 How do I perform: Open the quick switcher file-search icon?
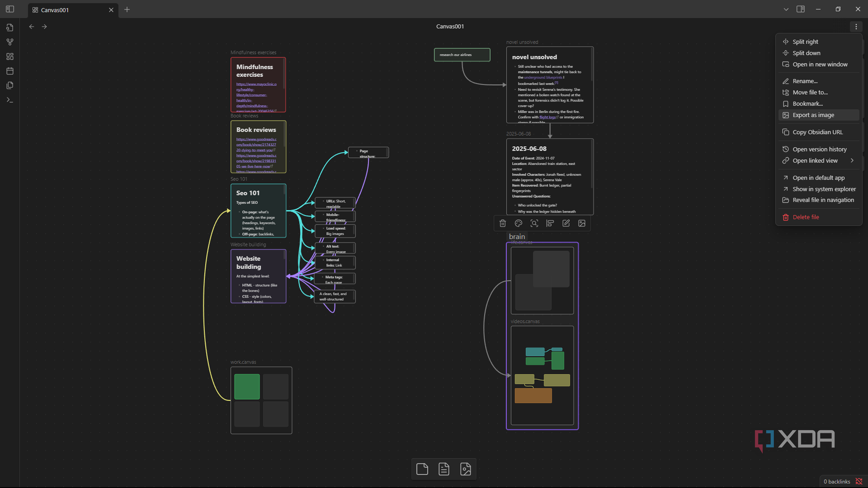(x=9, y=27)
